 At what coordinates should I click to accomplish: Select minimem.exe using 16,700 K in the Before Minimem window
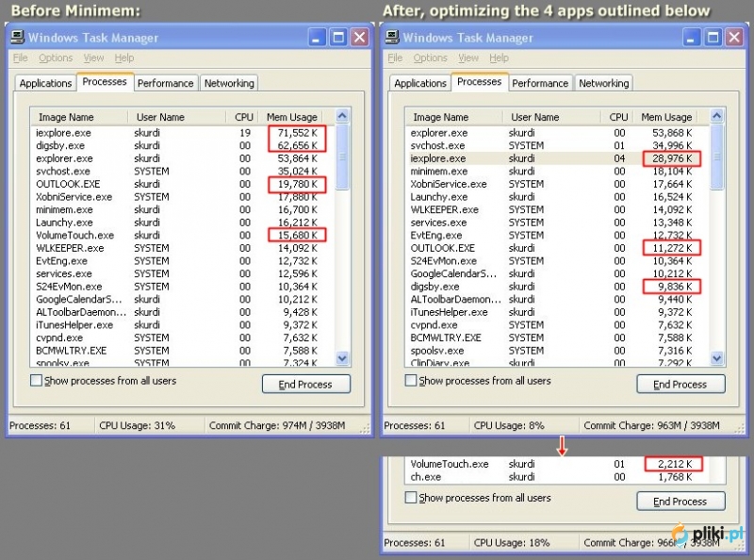coord(183,209)
